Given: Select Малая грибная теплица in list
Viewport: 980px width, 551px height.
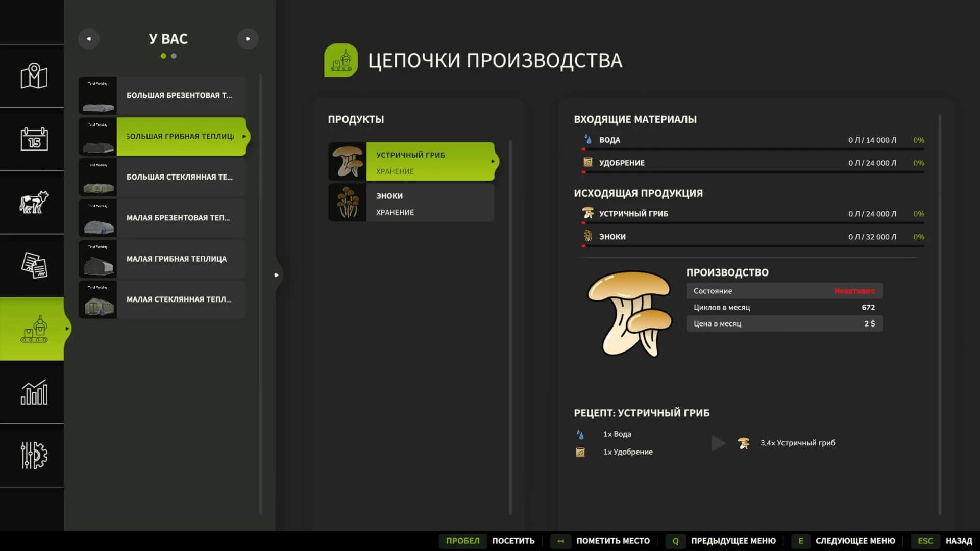Looking at the screenshot, I should point(176,259).
